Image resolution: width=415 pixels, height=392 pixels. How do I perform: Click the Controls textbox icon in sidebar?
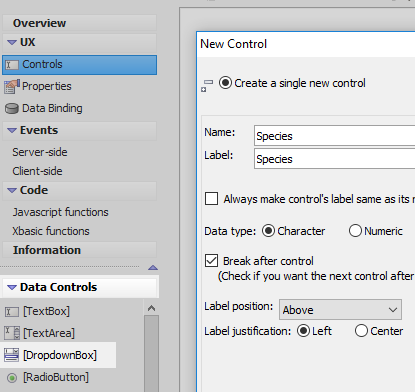click(12, 65)
